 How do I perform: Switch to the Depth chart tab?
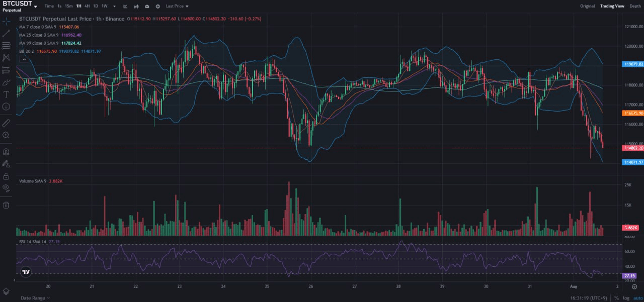pos(635,6)
